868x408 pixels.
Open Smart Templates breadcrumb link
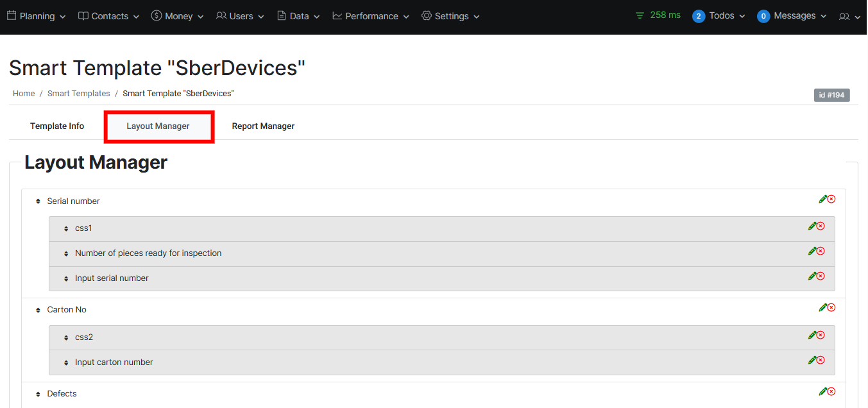79,94
